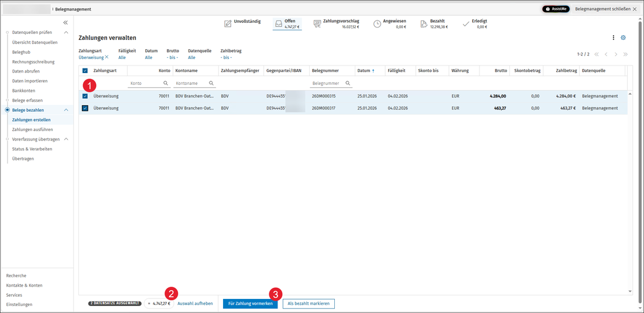Viewport: 644px width, 313px height.
Task: Open table settings gear icon
Action: [x=623, y=38]
